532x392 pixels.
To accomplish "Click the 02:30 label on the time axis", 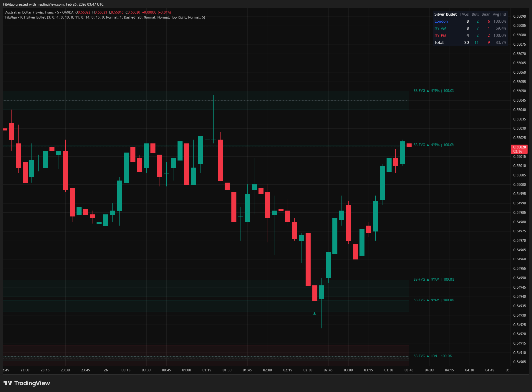I will tap(308, 370).
